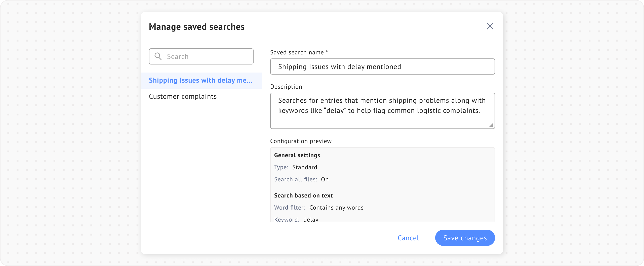Grab the Description textarea resize handle
Screen dimensions: 644x266
[491, 125]
